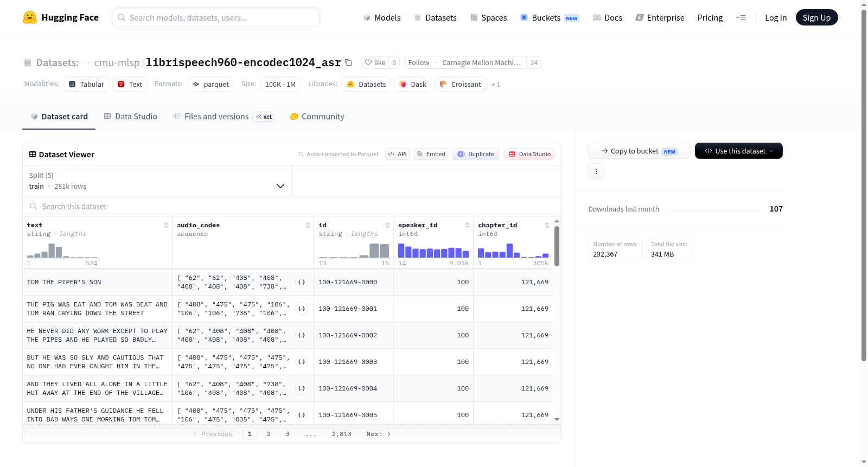Click the Text modality tag
The image size is (868, 467).
pyautogui.click(x=130, y=84)
